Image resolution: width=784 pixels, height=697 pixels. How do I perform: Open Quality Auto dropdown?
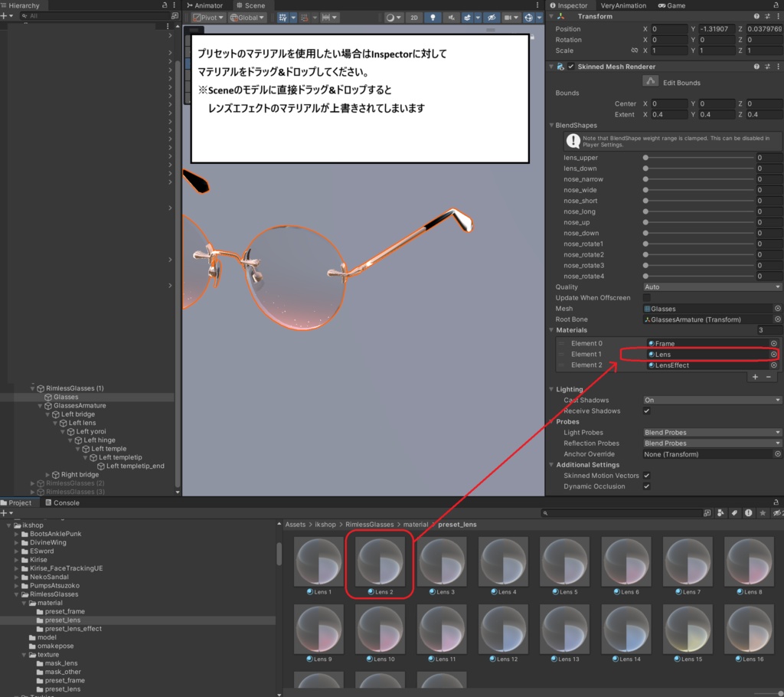[x=712, y=287]
